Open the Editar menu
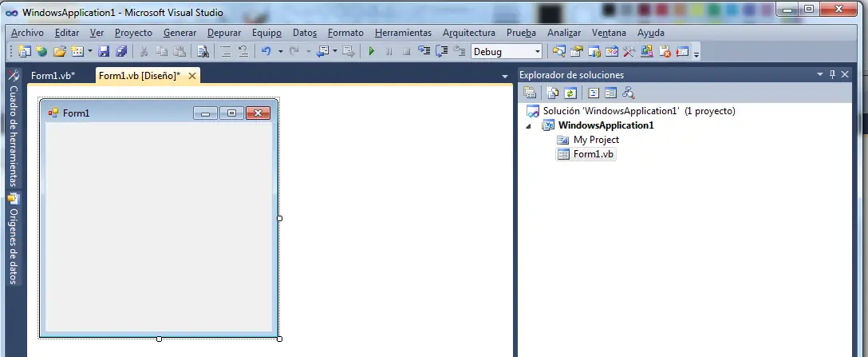Screen dimensions: 868x357 click(x=67, y=33)
